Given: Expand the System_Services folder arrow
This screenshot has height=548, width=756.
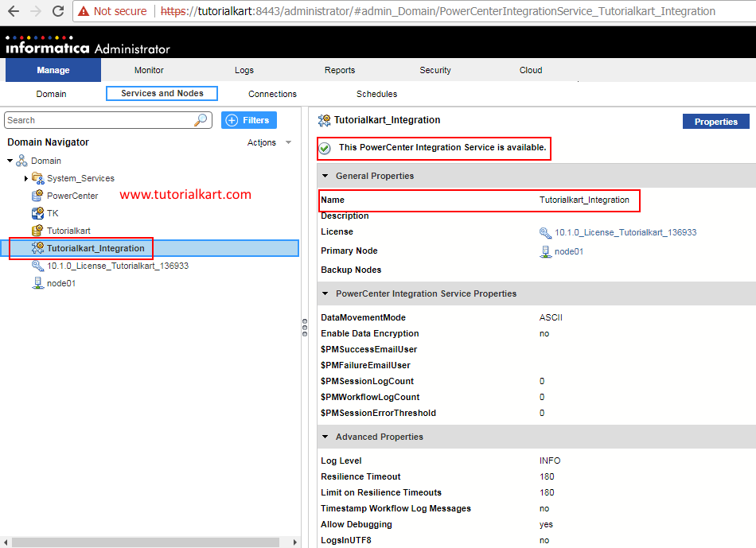Looking at the screenshot, I should [x=25, y=178].
